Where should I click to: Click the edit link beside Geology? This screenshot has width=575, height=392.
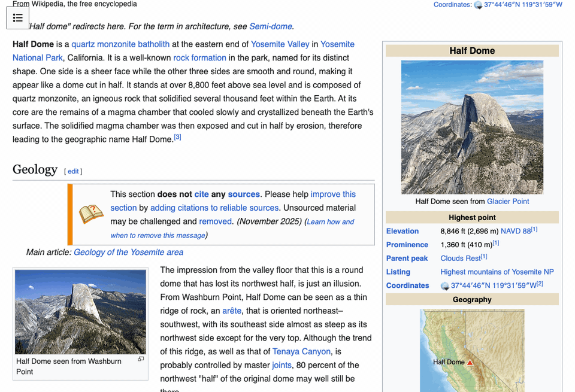pos(73,171)
